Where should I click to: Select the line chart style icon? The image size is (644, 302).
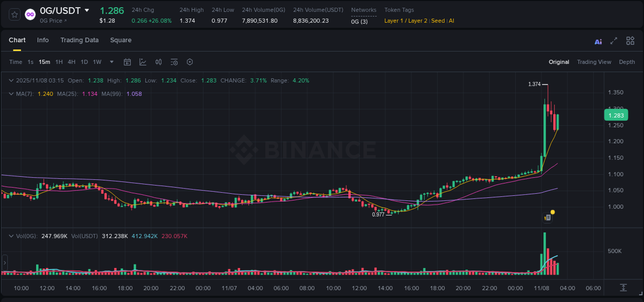pos(143,61)
